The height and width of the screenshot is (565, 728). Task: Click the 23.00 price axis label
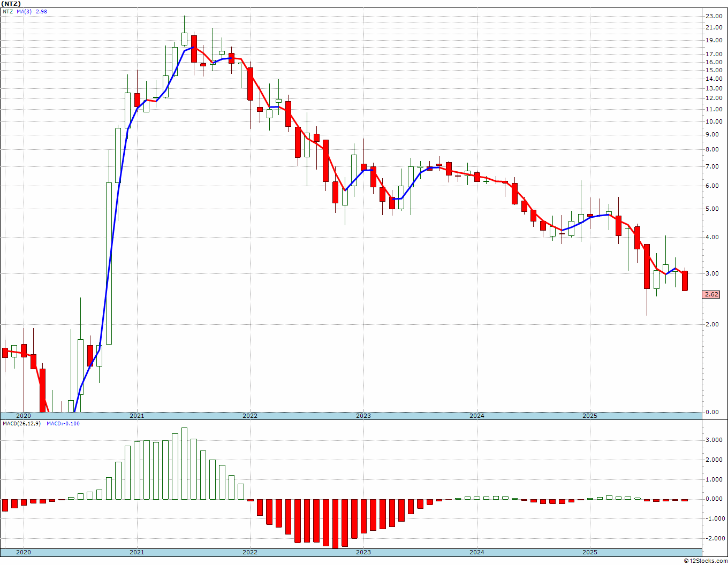click(x=714, y=16)
